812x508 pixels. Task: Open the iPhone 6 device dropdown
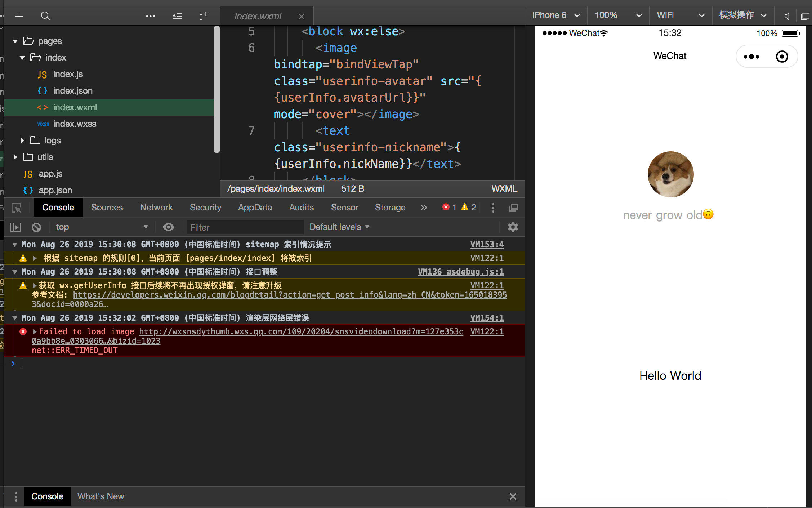pyautogui.click(x=556, y=15)
